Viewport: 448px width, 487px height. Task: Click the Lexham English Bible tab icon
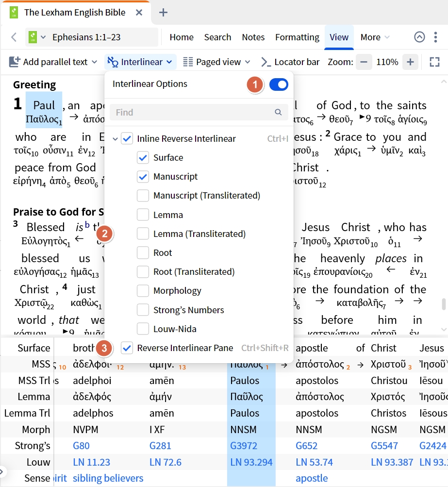click(x=14, y=13)
